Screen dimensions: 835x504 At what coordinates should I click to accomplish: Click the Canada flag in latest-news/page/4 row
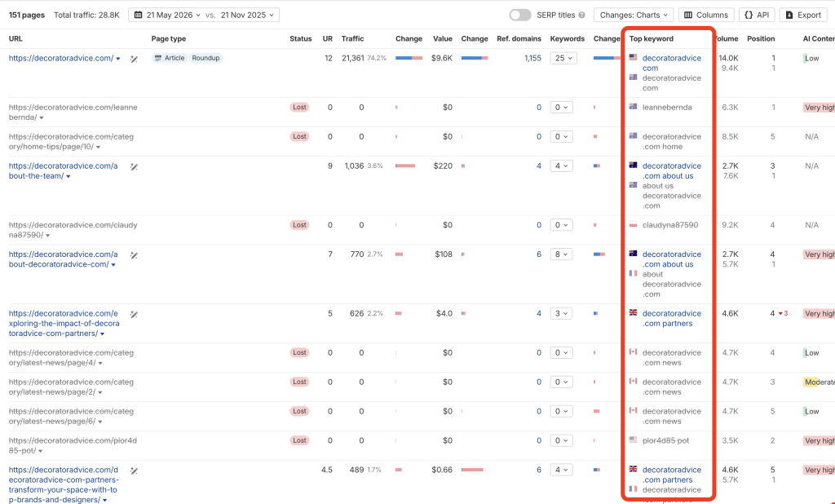[633, 351]
